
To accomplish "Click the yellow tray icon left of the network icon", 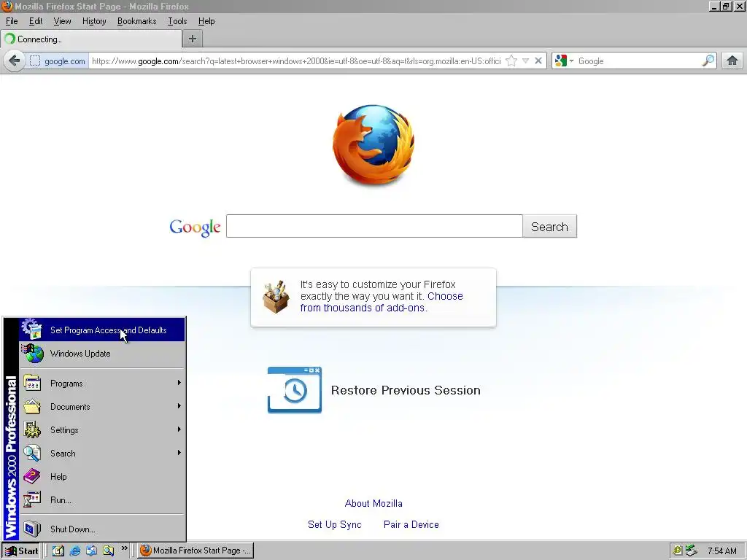I will tap(677, 551).
